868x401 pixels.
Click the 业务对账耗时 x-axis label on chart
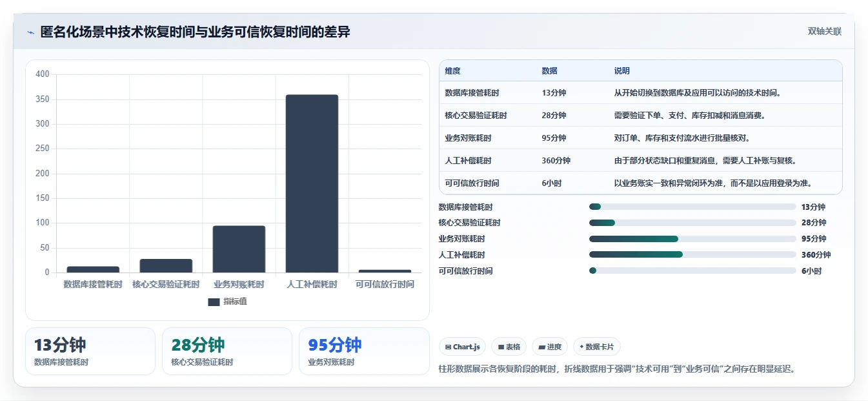pos(239,284)
